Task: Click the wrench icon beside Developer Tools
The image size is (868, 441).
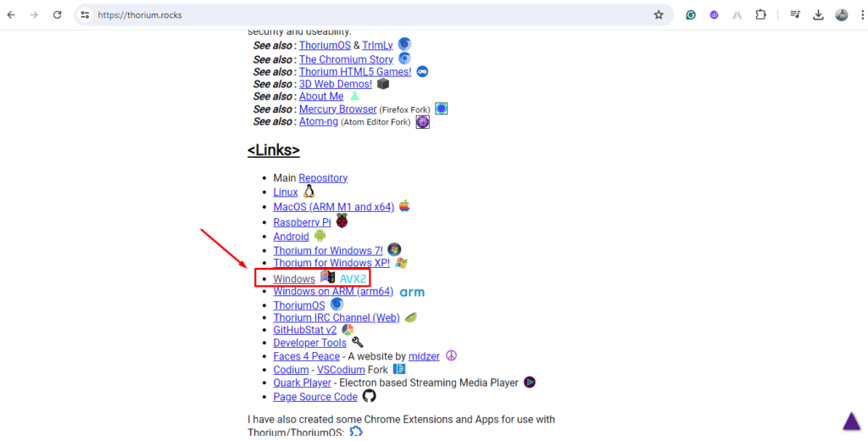Action: coord(358,343)
